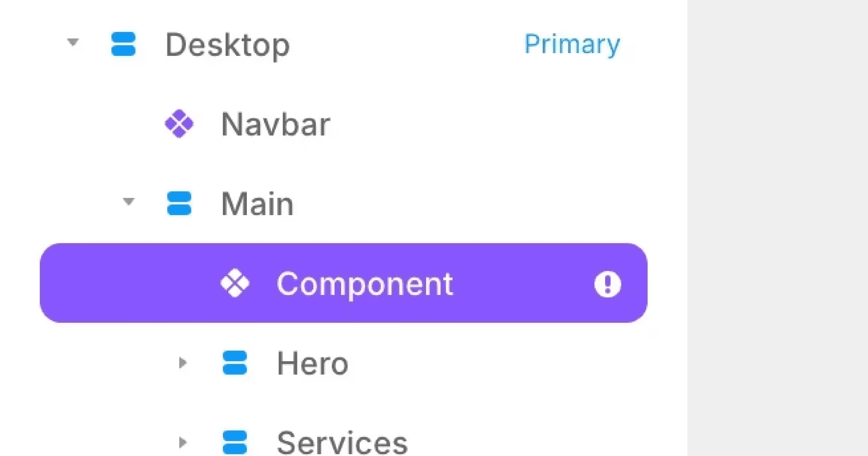868x456 pixels.
Task: Select the Navbar layer
Action: [x=275, y=124]
